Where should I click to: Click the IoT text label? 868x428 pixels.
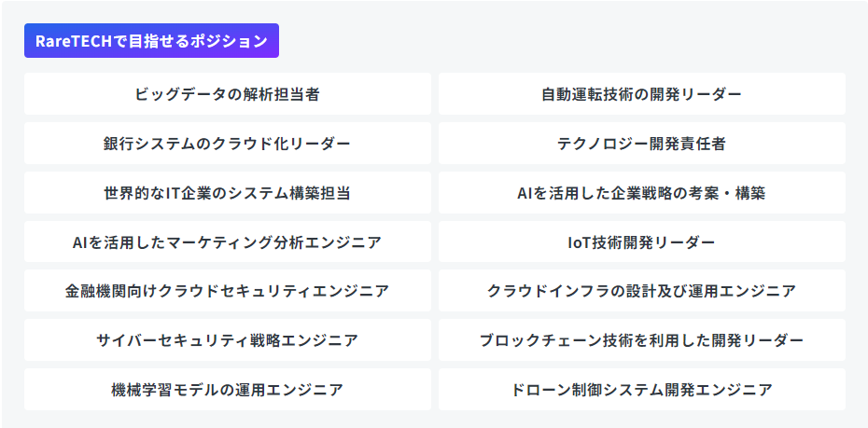(581, 242)
